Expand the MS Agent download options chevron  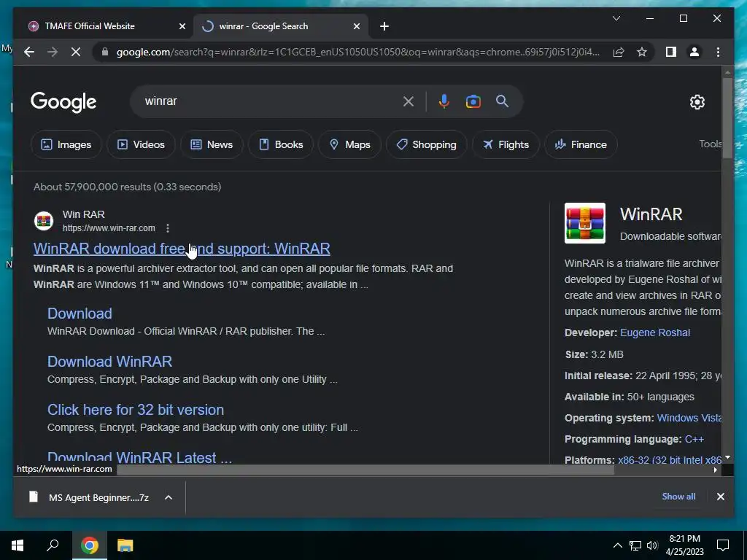coord(169,497)
